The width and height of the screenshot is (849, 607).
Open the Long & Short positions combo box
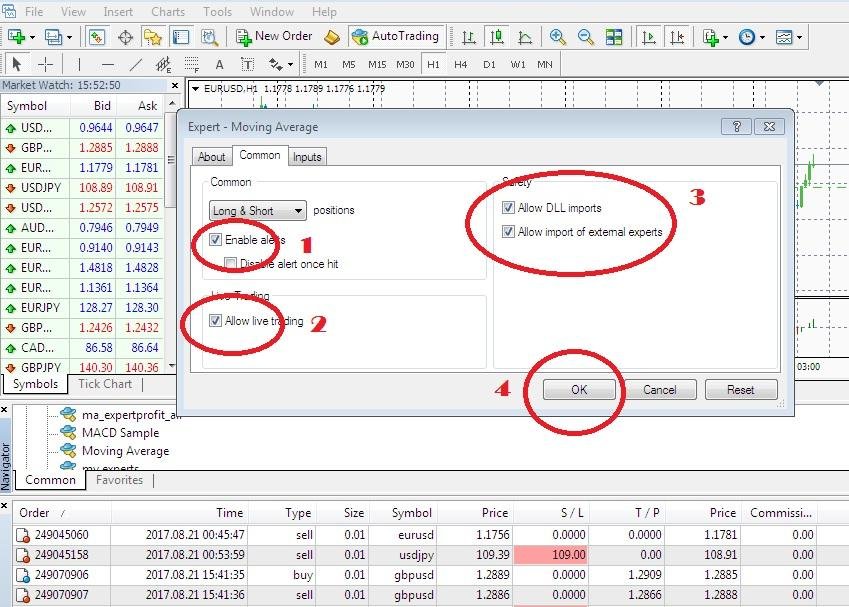pos(258,211)
